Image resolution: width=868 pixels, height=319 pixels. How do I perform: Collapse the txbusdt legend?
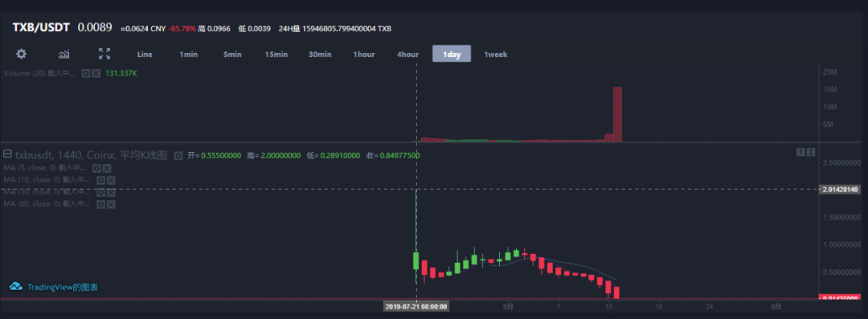pyautogui.click(x=8, y=153)
